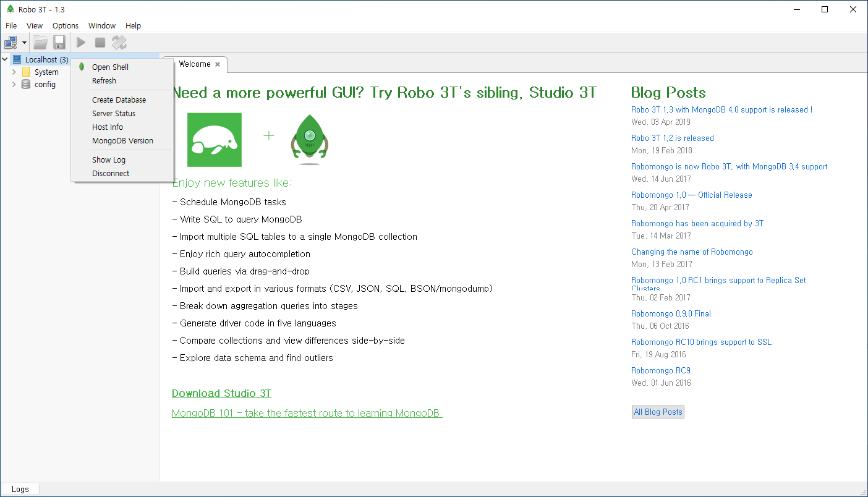Select Create Database in context menu

tap(122, 100)
